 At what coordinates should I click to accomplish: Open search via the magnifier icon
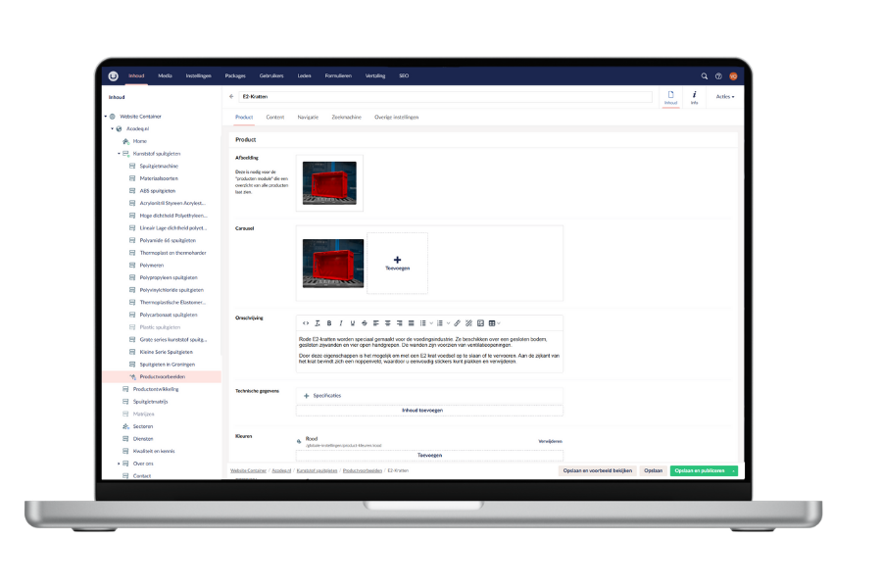[704, 75]
